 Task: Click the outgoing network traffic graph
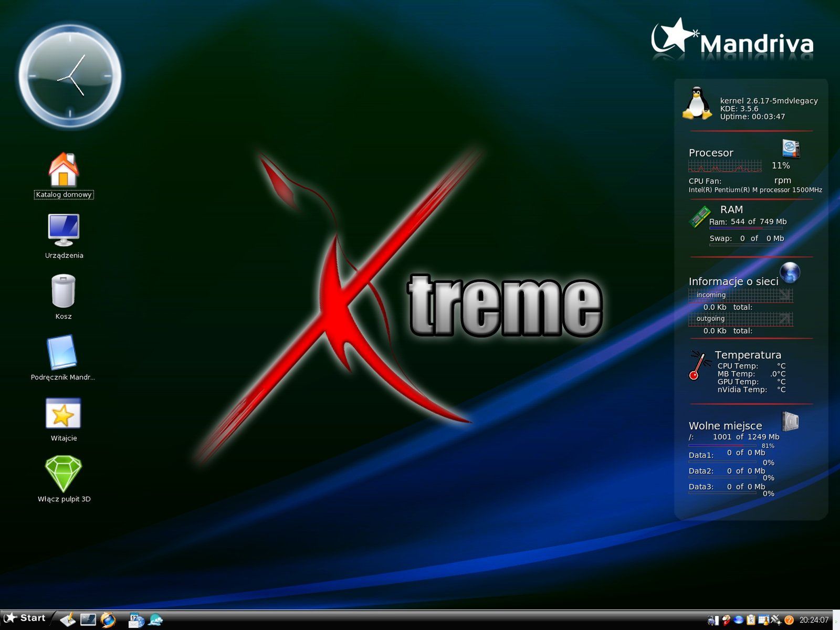[740, 319]
